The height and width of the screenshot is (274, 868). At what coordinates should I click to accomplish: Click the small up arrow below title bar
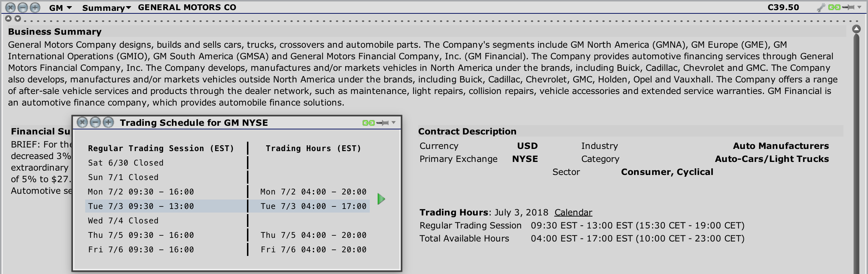(8, 18)
